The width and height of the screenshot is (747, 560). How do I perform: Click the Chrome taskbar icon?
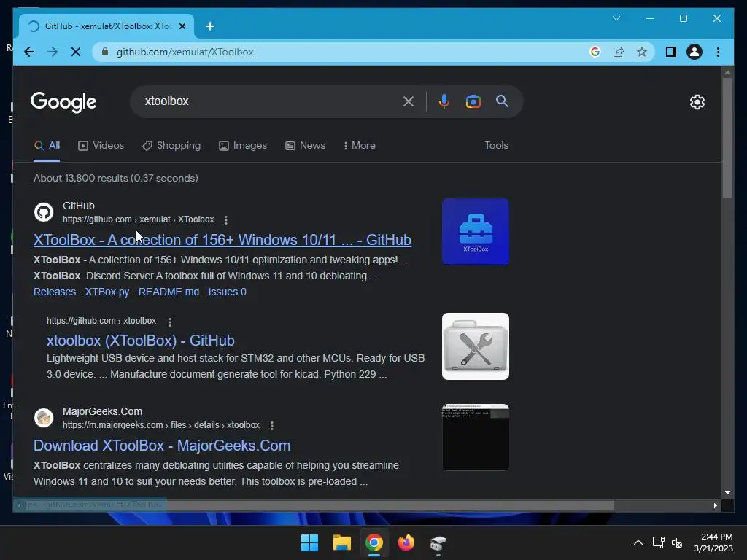pyautogui.click(x=374, y=542)
